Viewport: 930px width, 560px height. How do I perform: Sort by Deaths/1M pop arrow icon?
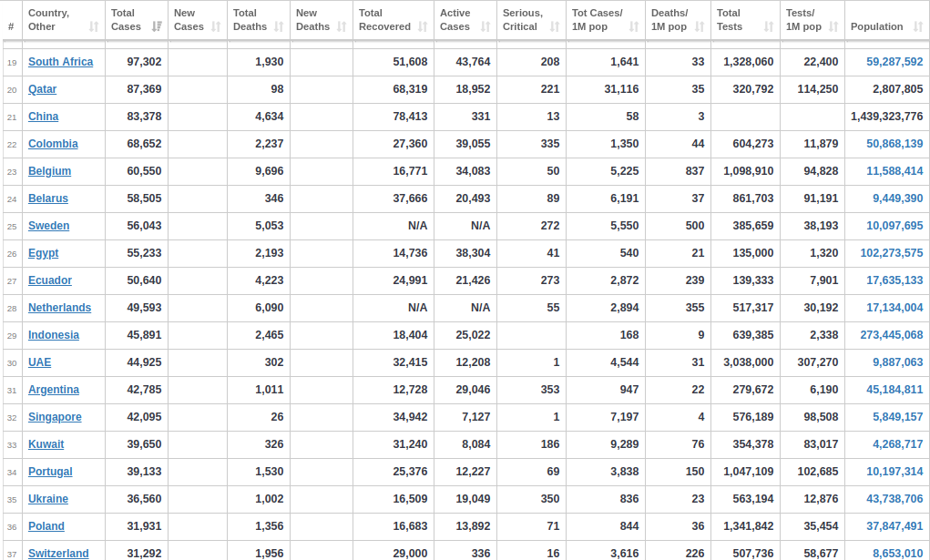tap(700, 26)
